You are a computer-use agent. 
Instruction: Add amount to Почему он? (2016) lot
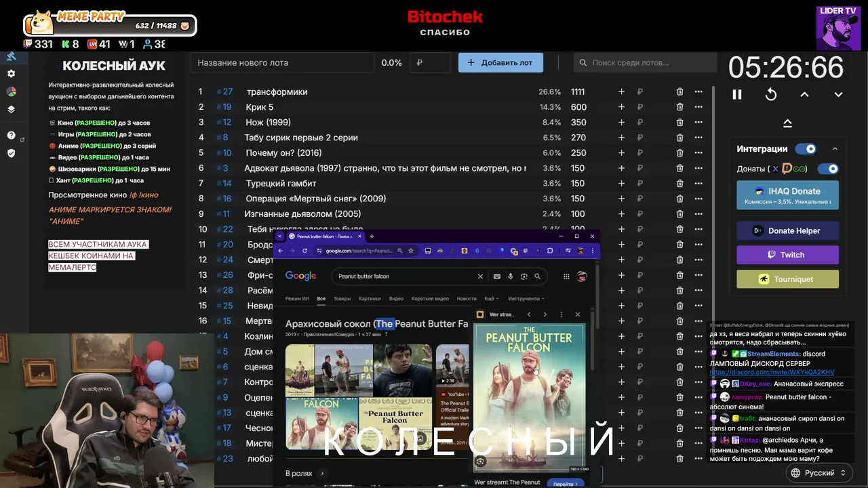[621, 153]
